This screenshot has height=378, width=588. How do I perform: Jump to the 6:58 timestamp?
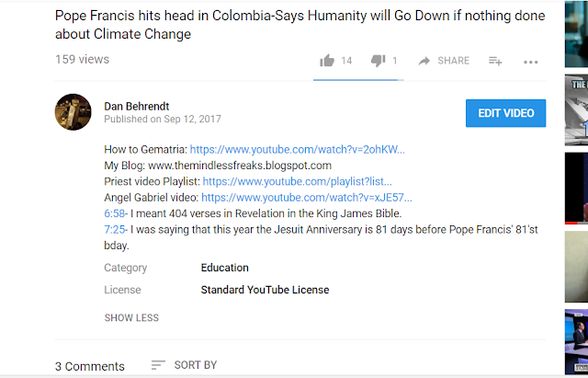[114, 213]
